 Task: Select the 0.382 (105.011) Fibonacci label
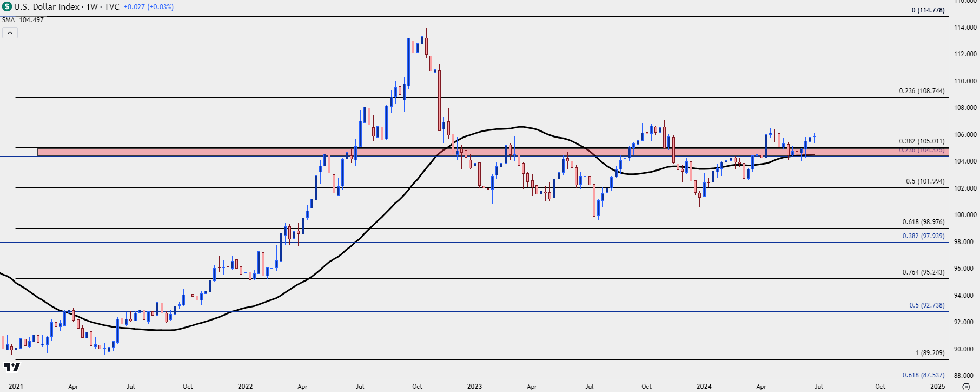922,141
